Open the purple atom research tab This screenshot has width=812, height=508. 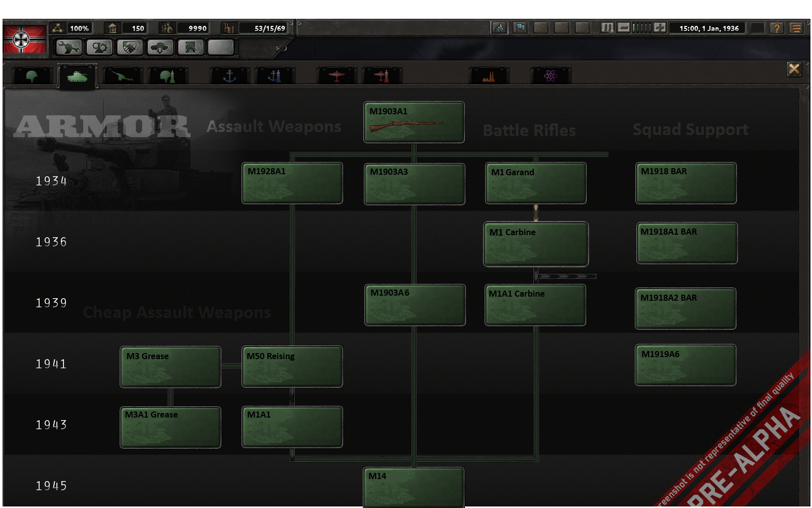tap(551, 76)
